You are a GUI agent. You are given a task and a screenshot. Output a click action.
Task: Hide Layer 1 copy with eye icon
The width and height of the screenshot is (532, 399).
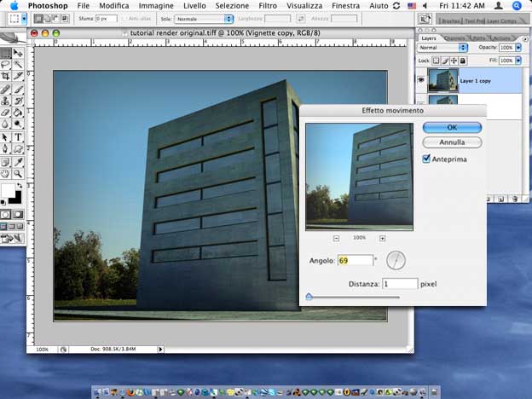click(x=422, y=79)
